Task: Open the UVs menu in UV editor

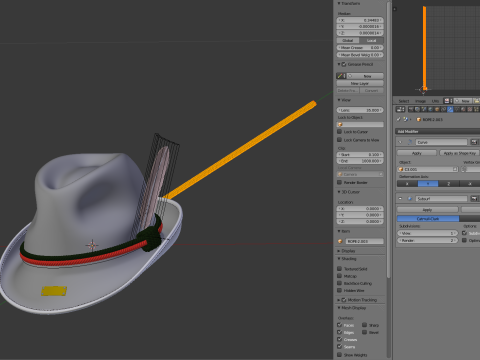Action: coord(435,101)
